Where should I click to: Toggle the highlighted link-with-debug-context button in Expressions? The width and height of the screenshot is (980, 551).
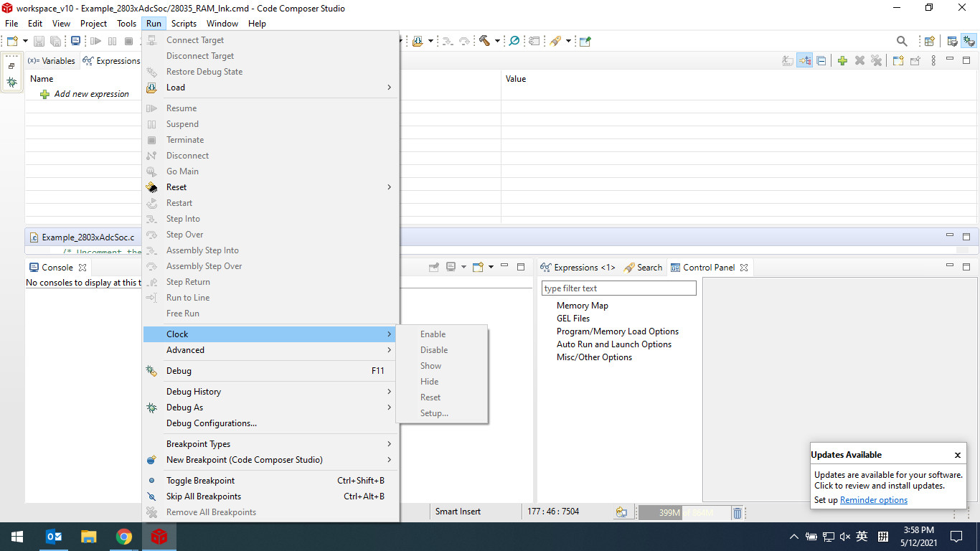804,61
